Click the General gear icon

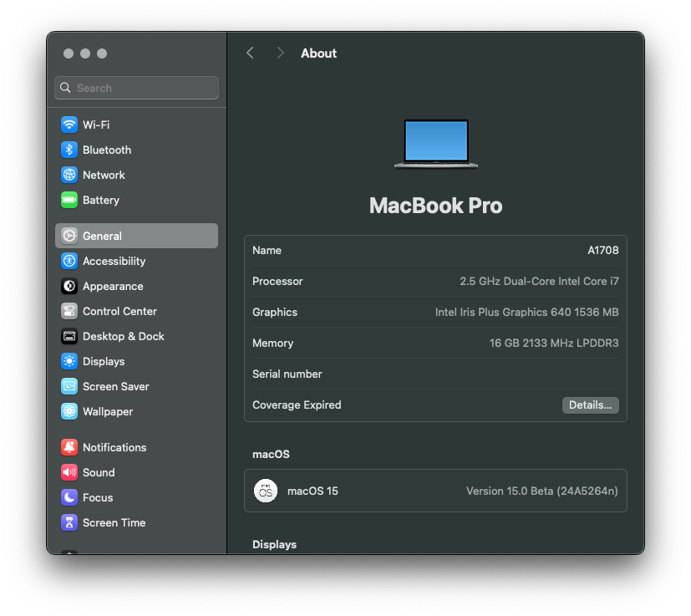69,236
